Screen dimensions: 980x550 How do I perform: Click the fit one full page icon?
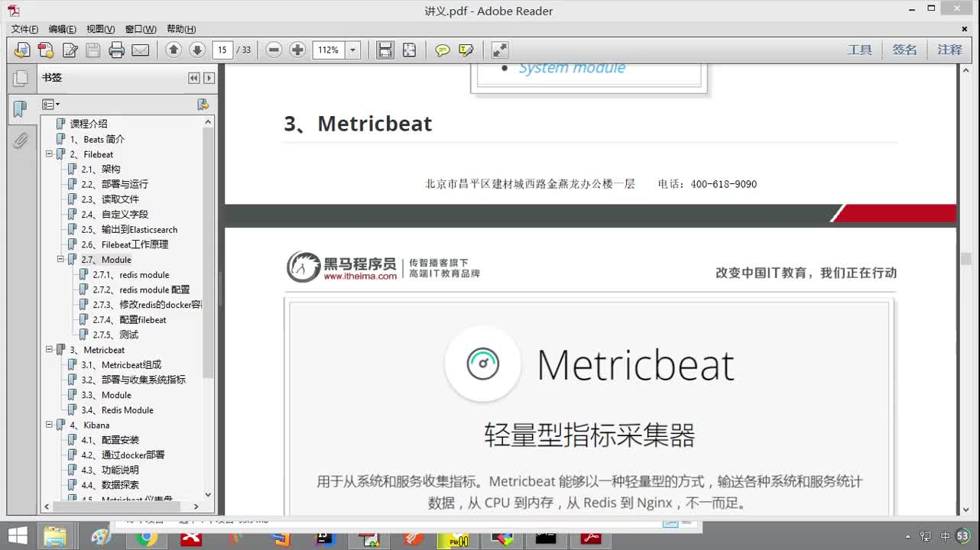click(410, 50)
